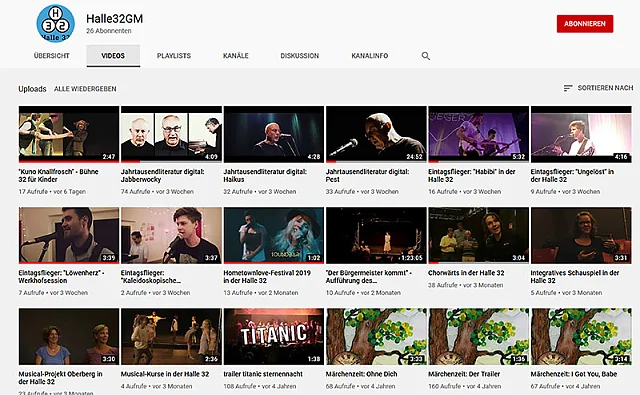
Task: Play the Eintagsflieger Habibi thumbnail
Action: pyautogui.click(x=478, y=134)
